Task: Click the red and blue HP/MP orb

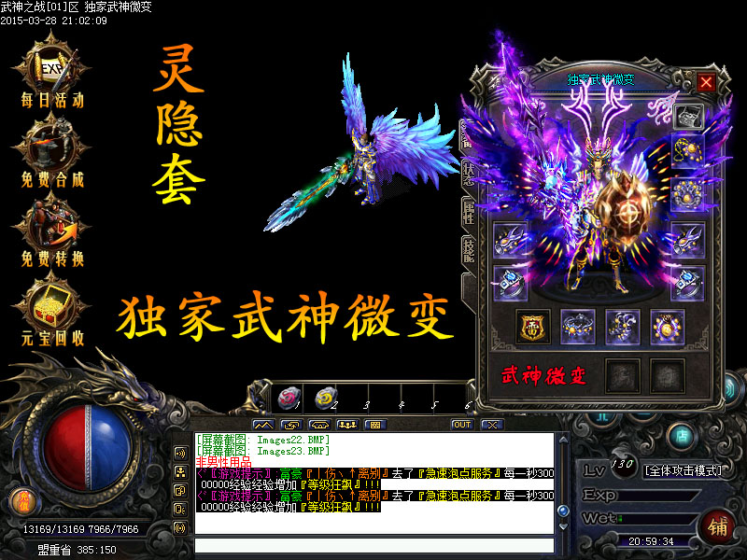Action: coord(87,448)
